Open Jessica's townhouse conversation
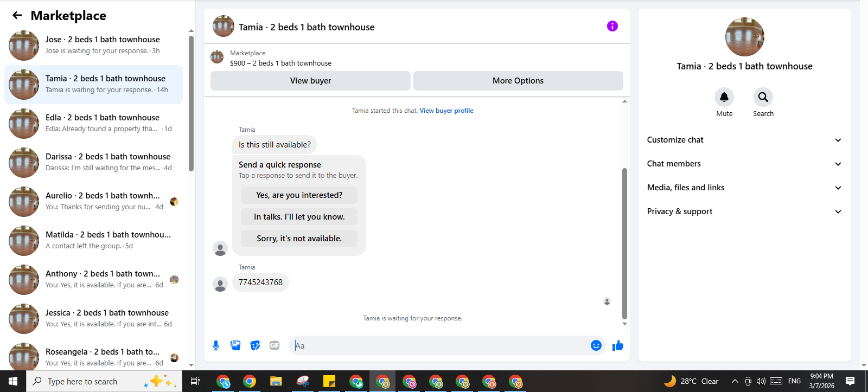 pyautogui.click(x=93, y=319)
